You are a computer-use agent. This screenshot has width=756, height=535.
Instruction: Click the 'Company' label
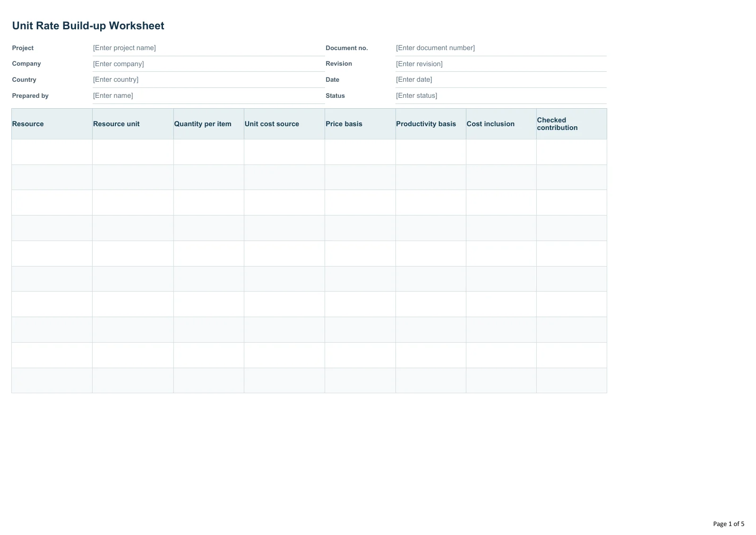click(x=26, y=63)
